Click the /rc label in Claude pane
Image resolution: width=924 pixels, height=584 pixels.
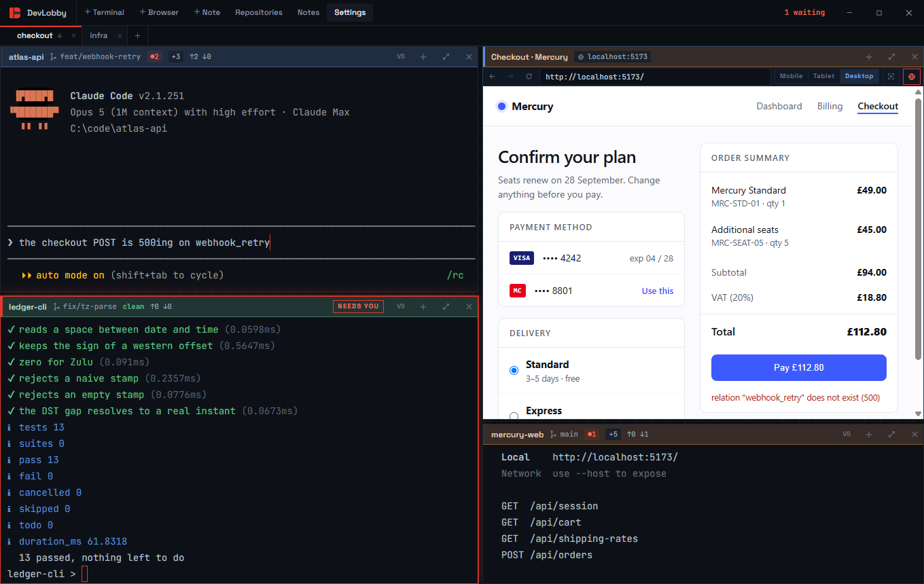455,275
